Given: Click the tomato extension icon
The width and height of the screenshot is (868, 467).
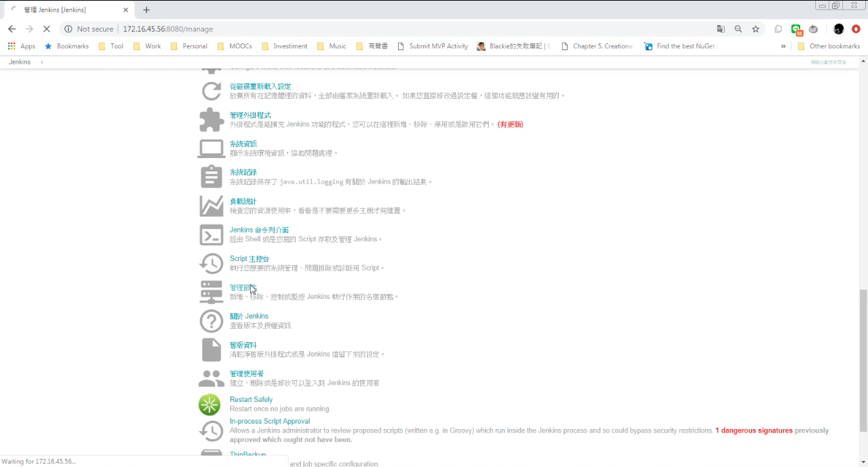Looking at the screenshot, I should pos(814,29).
